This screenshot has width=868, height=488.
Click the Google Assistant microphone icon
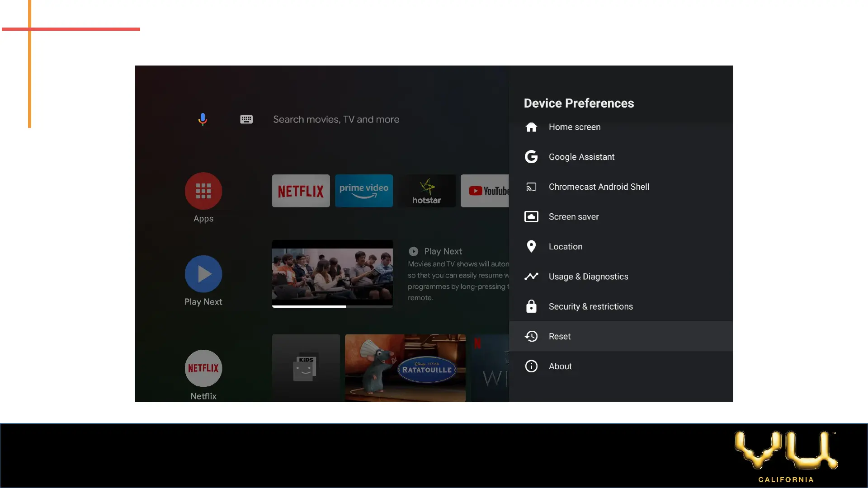pos(203,119)
